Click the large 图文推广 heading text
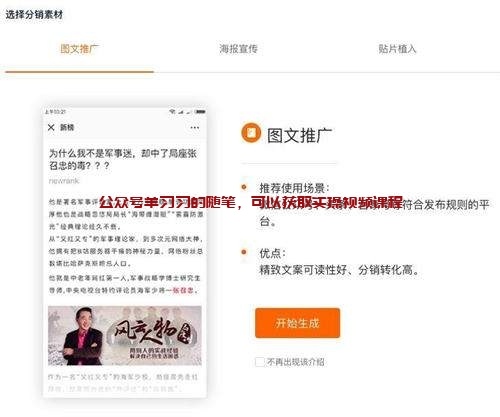 [x=299, y=135]
